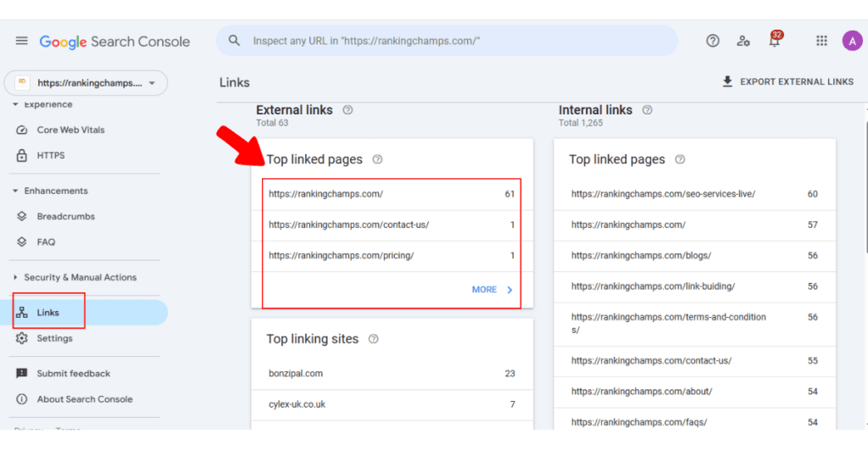
Task: Click internal row https://rankingchamps.com/ with 57
Action: coord(695,225)
